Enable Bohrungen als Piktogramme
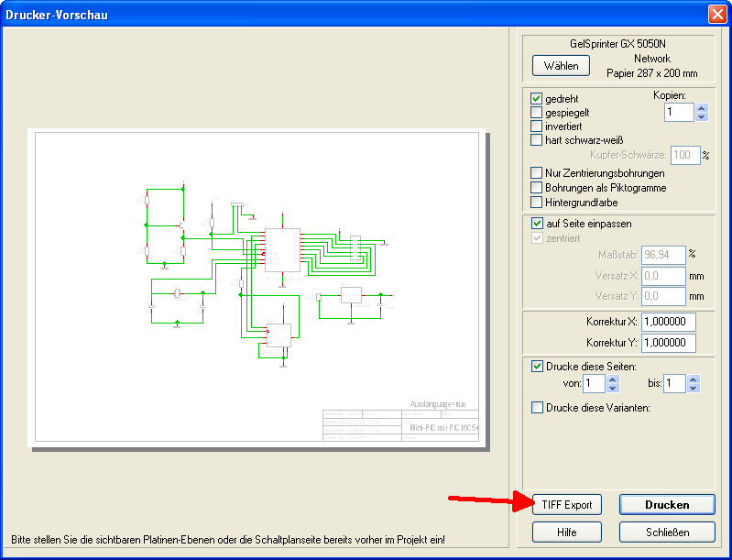 click(537, 187)
